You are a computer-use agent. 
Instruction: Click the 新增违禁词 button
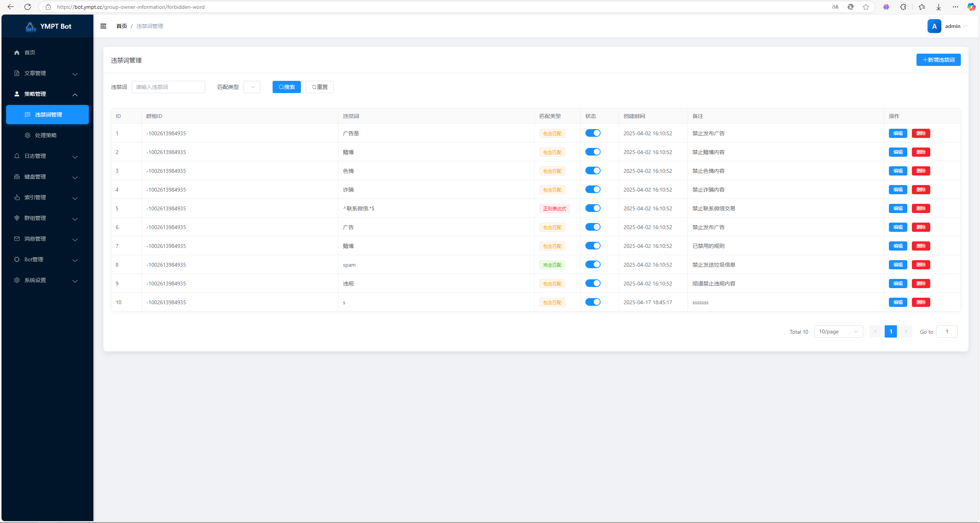coord(938,60)
